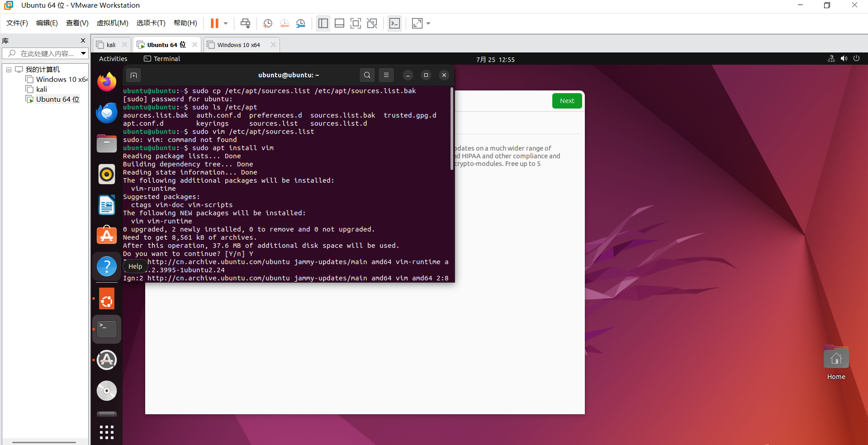Image resolution: width=868 pixels, height=445 pixels.
Task: Send Ctrl+Alt+Del to the virtual machine
Action: click(245, 23)
